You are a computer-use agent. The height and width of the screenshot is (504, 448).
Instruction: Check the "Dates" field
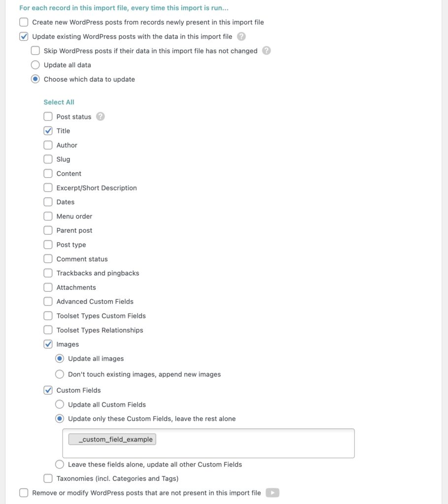pos(48,202)
